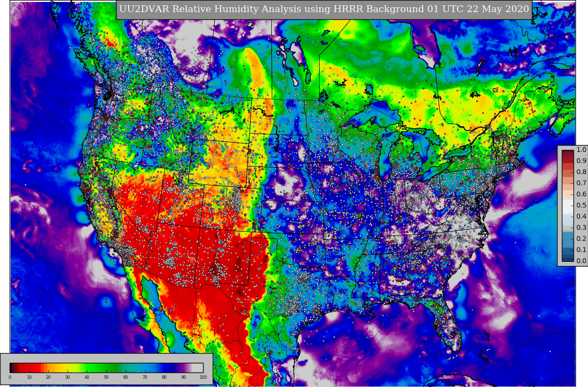Click the 40 tick label on humidity colorbar

(87, 377)
